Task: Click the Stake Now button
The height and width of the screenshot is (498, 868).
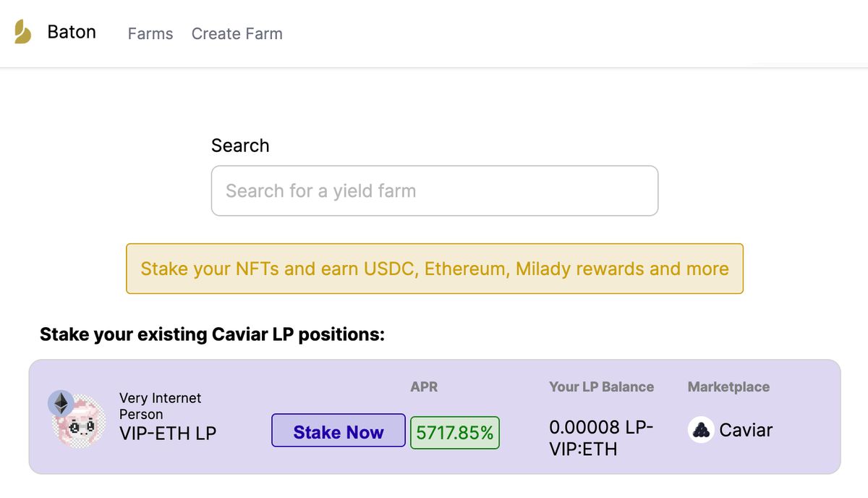Action: pos(339,432)
